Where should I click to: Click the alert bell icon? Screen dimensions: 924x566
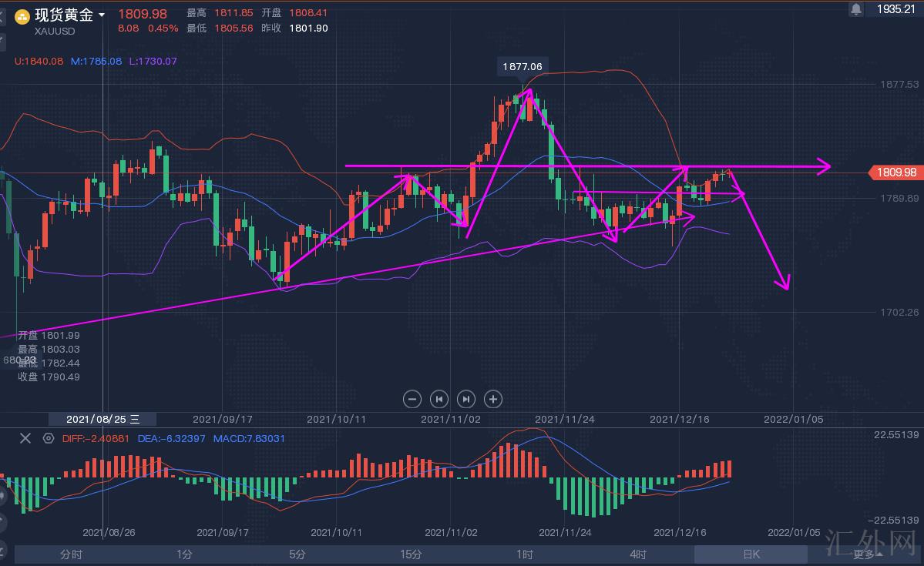tap(856, 9)
